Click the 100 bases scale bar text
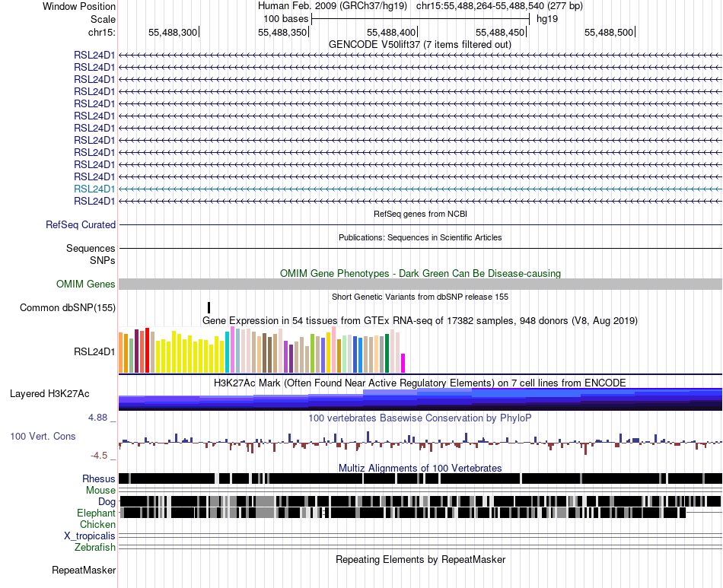723x588 pixels. click(285, 19)
